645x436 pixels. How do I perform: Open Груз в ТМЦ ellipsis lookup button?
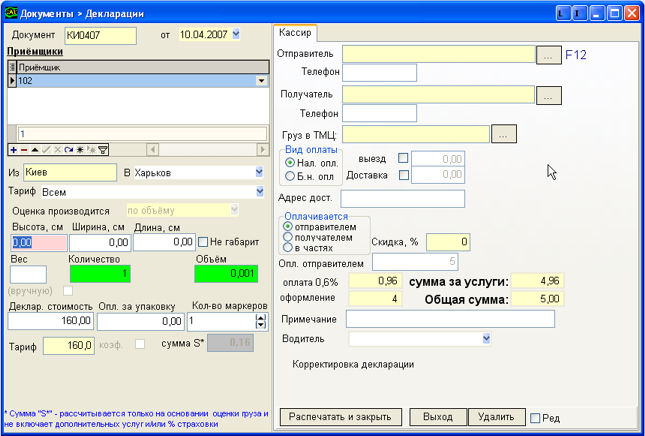click(x=504, y=134)
